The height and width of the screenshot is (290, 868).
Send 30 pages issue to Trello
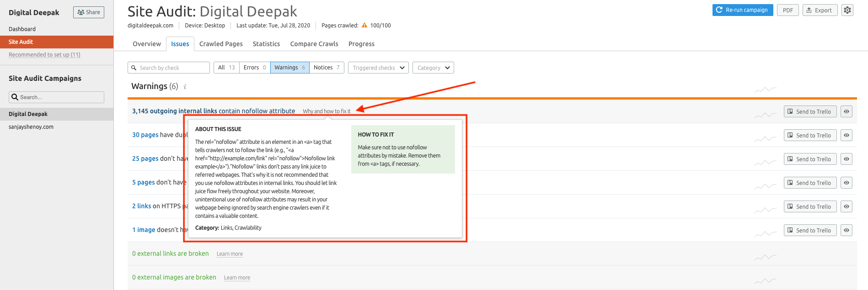click(810, 135)
